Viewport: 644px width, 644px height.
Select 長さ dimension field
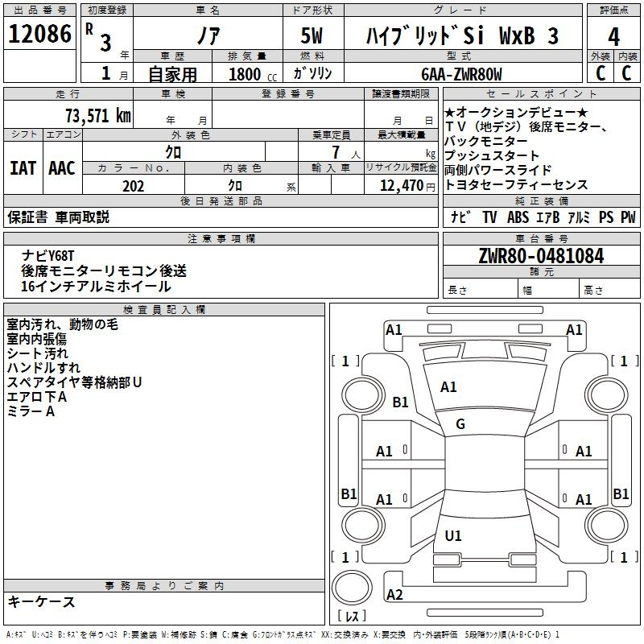481,290
